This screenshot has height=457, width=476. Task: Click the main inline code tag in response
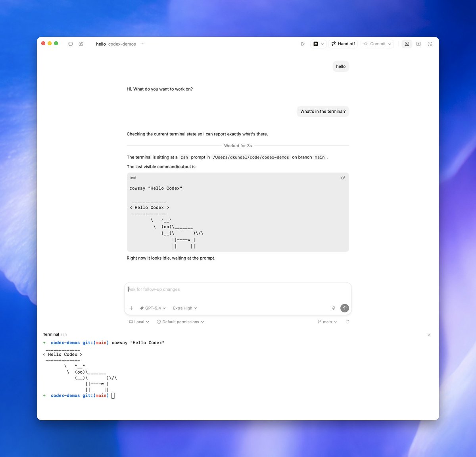coord(320,157)
